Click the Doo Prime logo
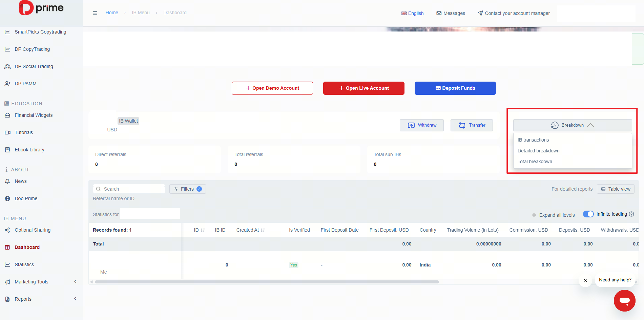 (x=41, y=7)
